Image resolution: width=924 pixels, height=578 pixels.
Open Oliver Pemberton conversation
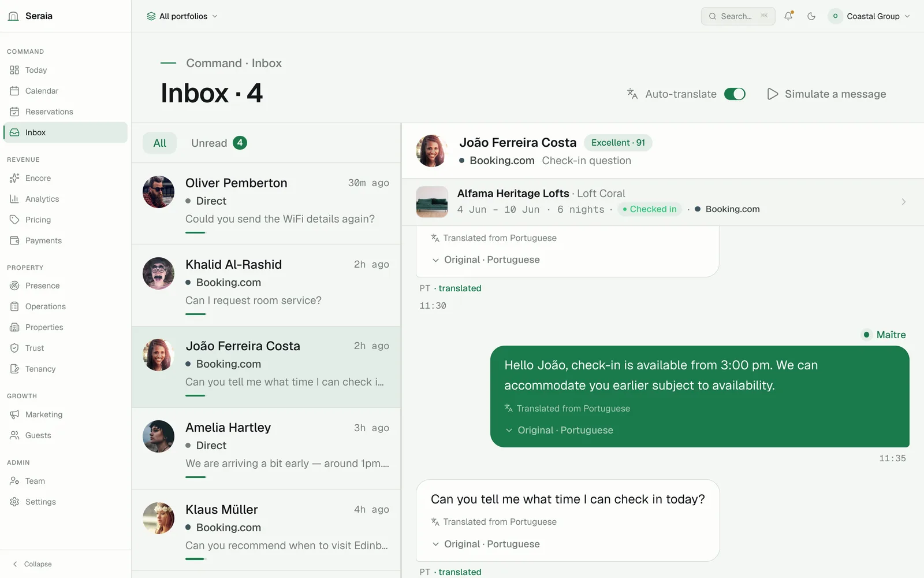tap(266, 203)
